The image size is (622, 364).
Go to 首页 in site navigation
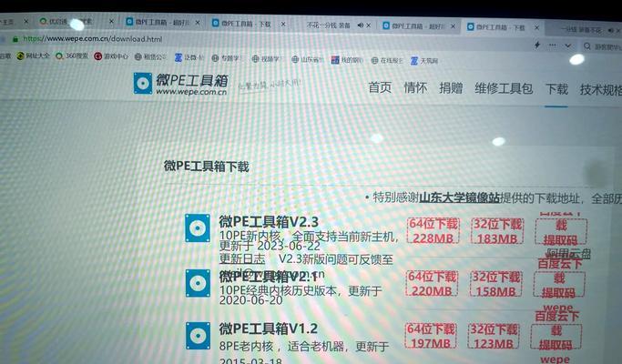[x=380, y=87]
